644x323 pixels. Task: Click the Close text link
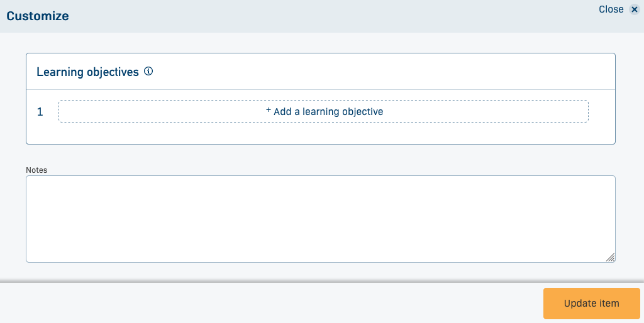click(611, 9)
